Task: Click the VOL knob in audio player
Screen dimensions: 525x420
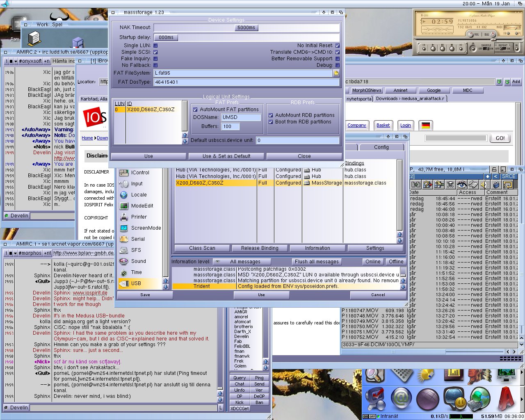Action: tap(470, 34)
